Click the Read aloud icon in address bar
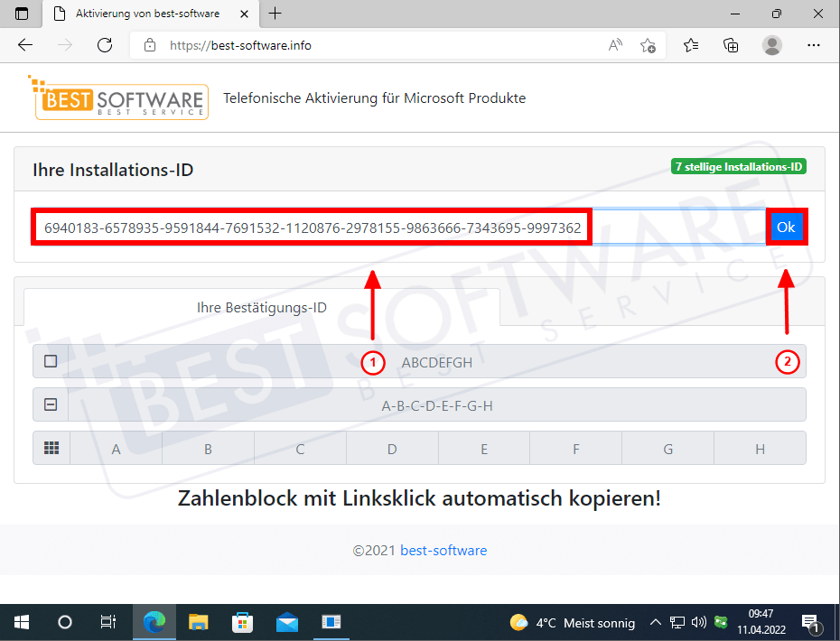Image resolution: width=840 pixels, height=641 pixels. point(616,45)
